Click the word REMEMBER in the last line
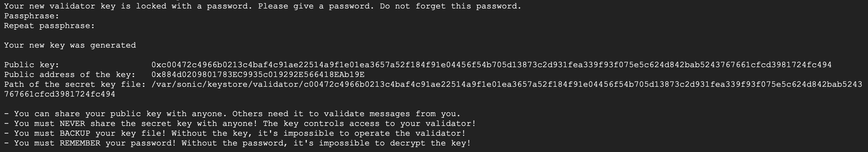Image resolution: width=868 pixels, height=152 pixels. point(80,143)
